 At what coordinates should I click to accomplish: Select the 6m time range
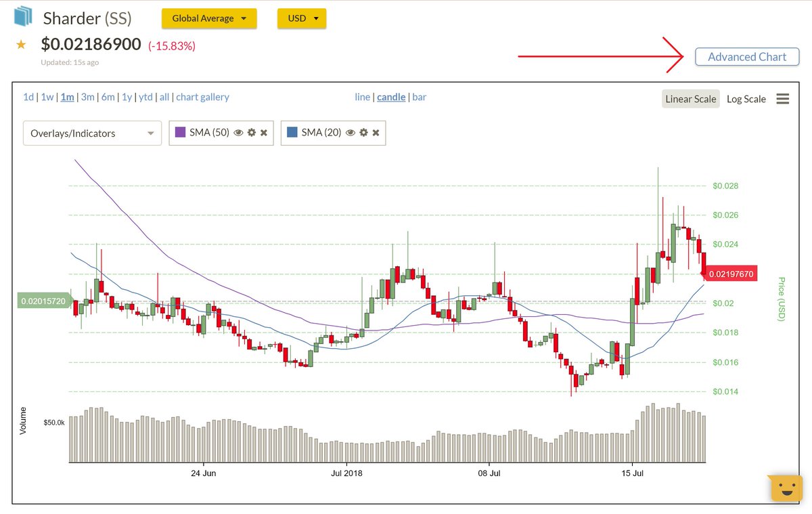[108, 97]
